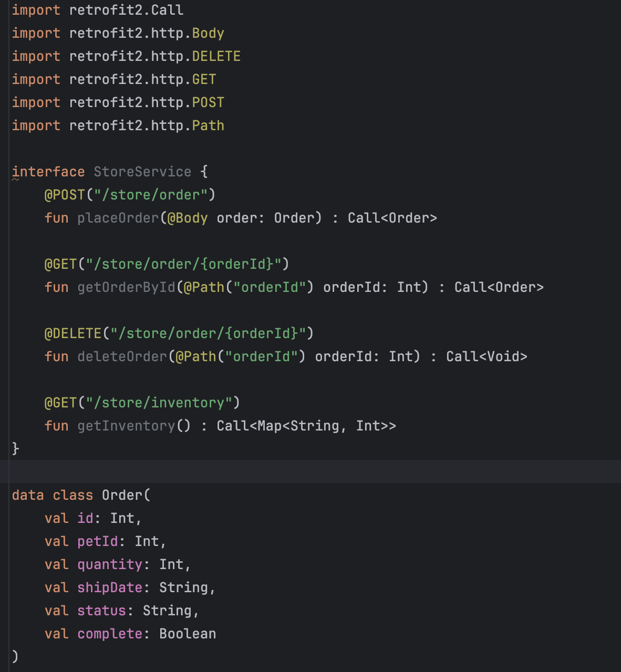621x672 pixels.
Task: Click the shipDate property
Action: pyautogui.click(x=110, y=587)
